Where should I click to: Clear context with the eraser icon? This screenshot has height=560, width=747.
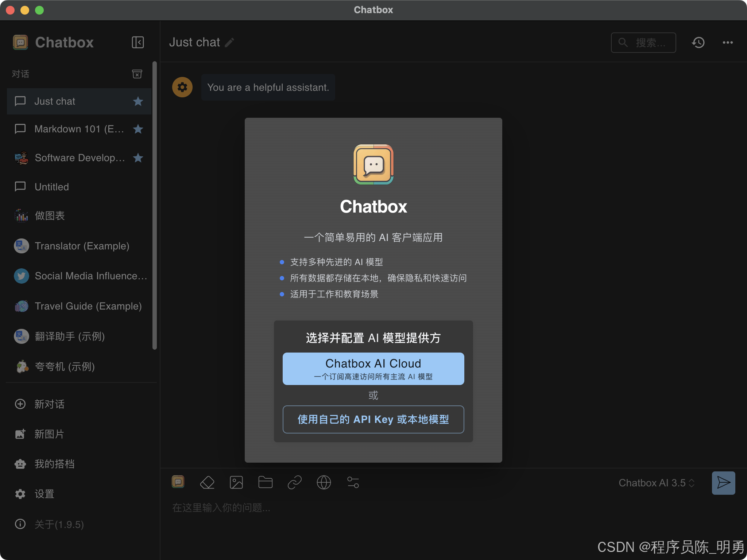(207, 482)
